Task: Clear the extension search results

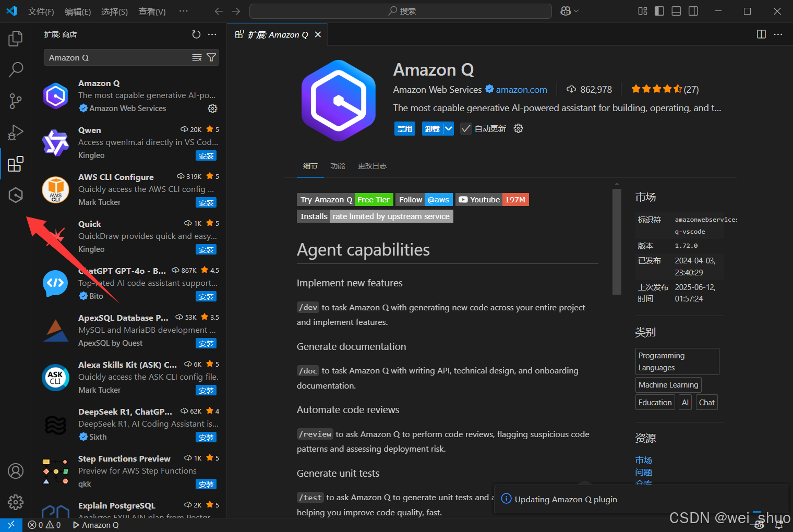Action: pyautogui.click(x=197, y=57)
